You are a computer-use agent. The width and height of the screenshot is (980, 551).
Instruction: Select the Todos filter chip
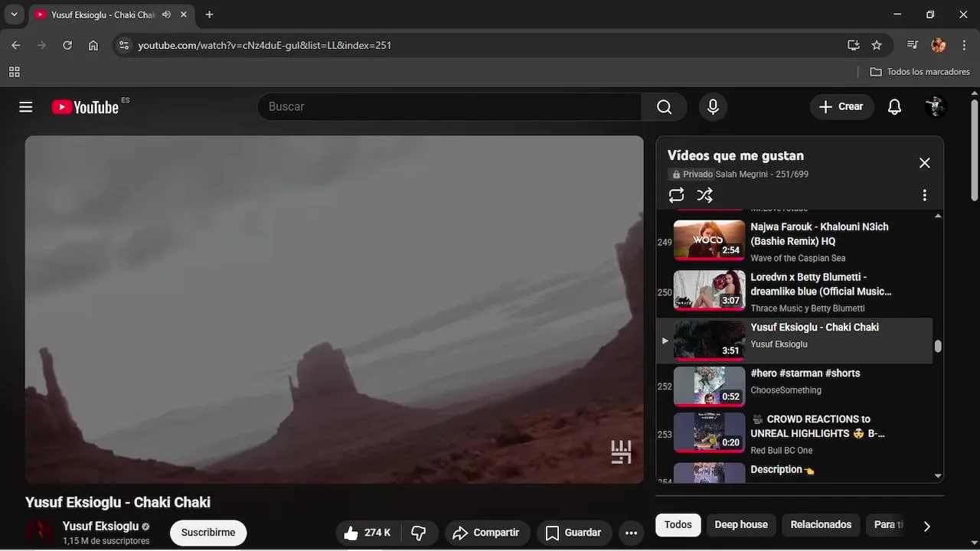[678, 525]
